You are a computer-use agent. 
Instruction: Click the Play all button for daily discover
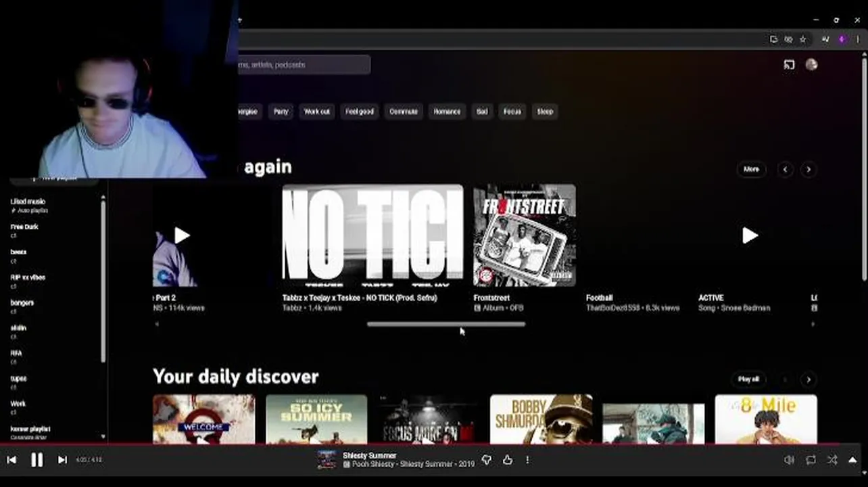pyautogui.click(x=748, y=379)
